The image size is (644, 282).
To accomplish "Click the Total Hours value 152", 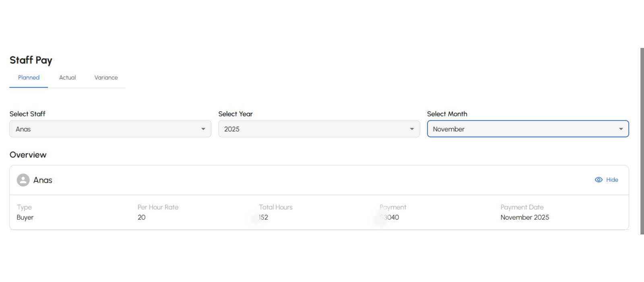I will (264, 217).
